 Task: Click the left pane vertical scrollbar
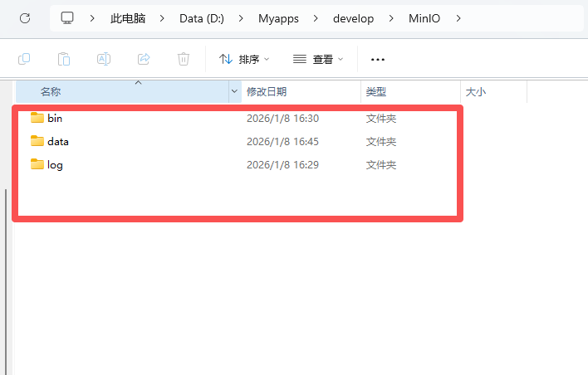(x=6, y=282)
